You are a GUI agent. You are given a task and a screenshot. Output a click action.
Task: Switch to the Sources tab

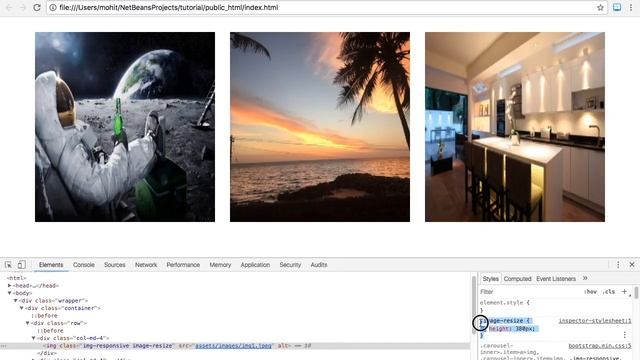[115, 265]
